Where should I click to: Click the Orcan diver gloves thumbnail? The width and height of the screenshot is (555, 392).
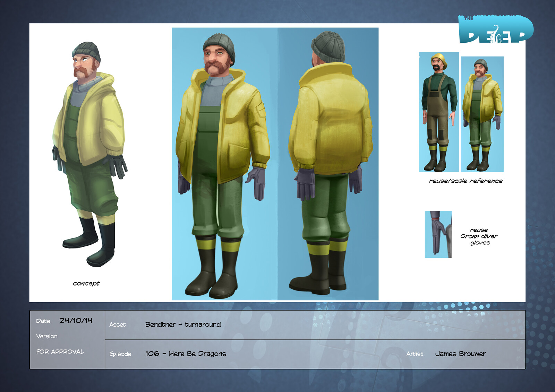[438, 234]
